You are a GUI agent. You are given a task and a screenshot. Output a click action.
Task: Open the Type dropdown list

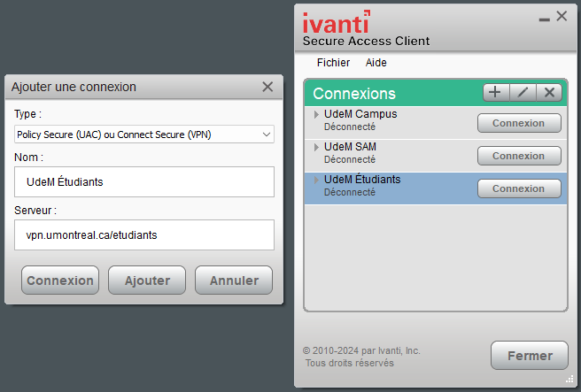pyautogui.click(x=144, y=135)
